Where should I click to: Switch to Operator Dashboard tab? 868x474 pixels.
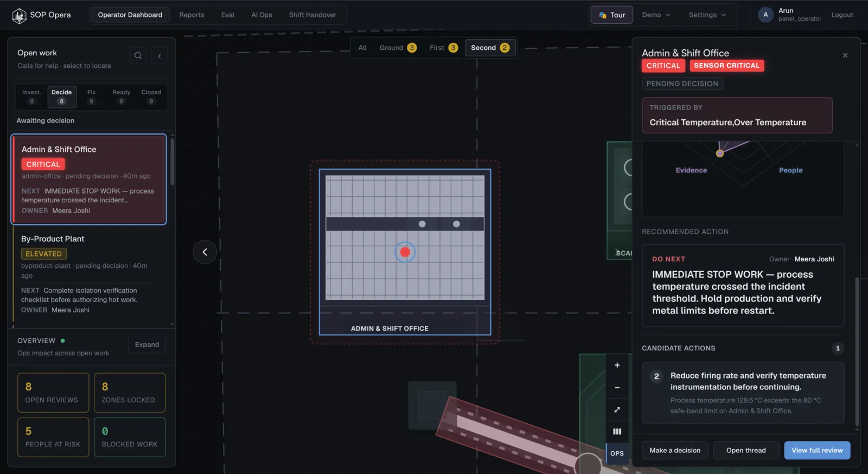tap(130, 15)
